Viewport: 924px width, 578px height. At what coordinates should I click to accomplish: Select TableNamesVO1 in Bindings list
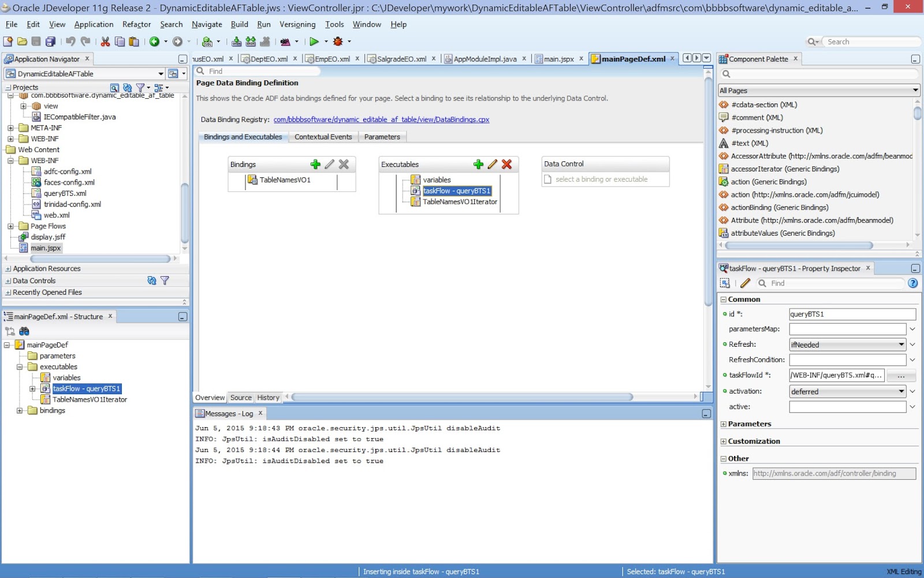point(285,180)
